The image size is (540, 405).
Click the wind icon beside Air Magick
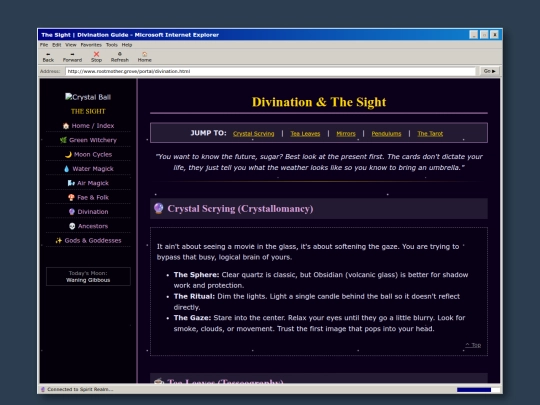[71, 183]
